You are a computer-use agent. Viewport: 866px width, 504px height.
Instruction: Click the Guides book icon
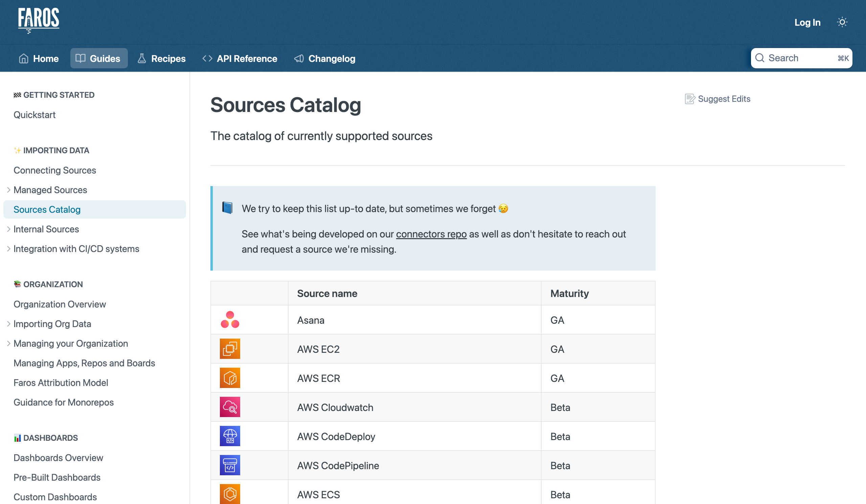click(x=81, y=59)
